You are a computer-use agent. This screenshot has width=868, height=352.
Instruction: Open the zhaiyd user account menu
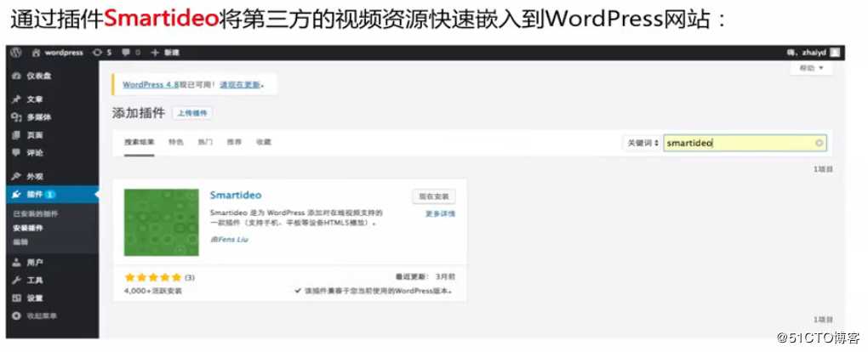point(813,53)
